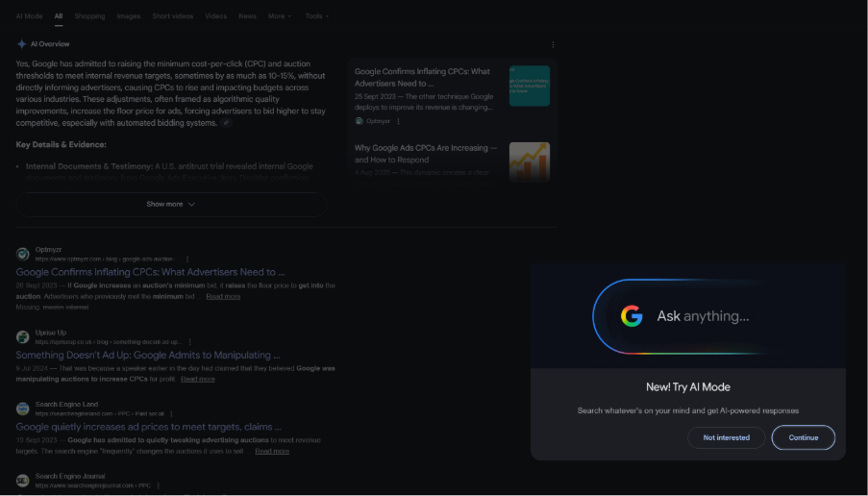Click the 'Ask anything...' search box

tap(688, 316)
